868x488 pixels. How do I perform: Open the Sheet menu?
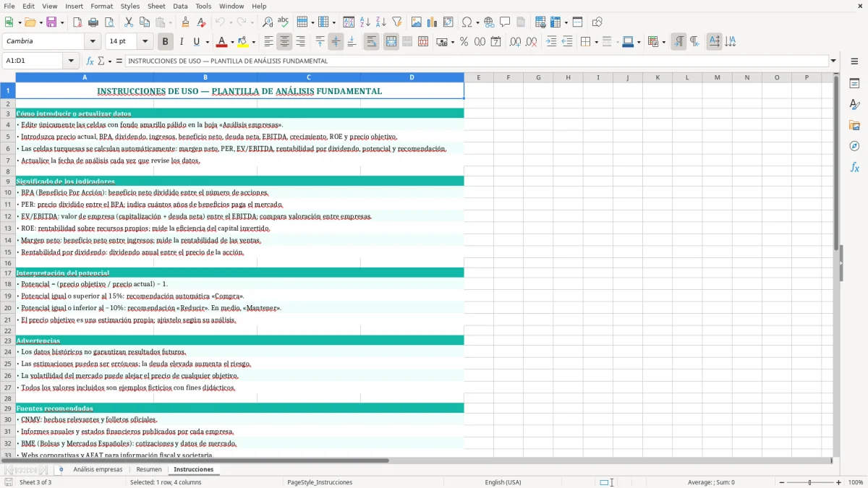(x=156, y=6)
